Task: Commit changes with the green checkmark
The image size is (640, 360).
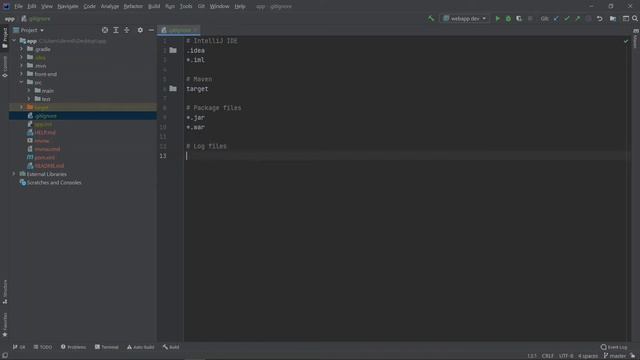Action: pyautogui.click(x=567, y=18)
